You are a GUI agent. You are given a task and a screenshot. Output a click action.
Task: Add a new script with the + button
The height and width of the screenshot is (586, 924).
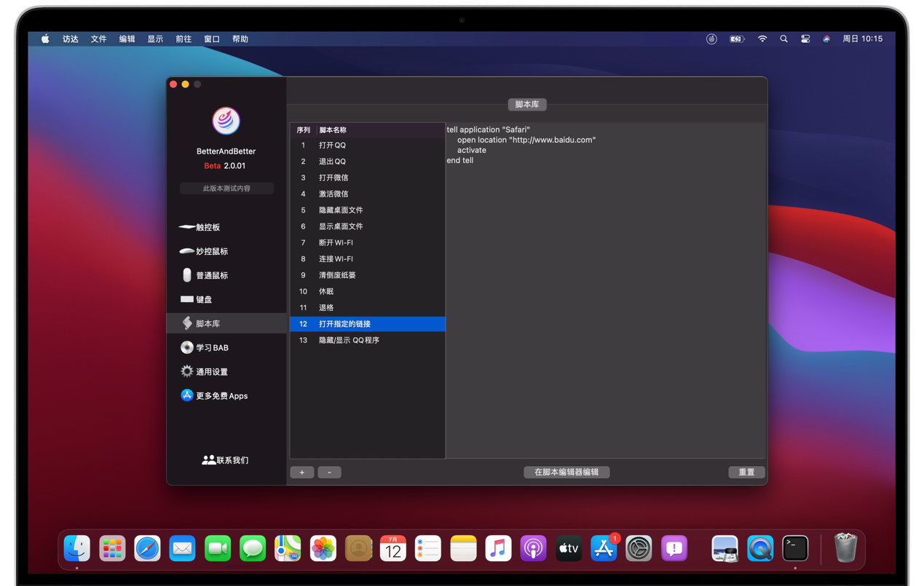tap(301, 472)
